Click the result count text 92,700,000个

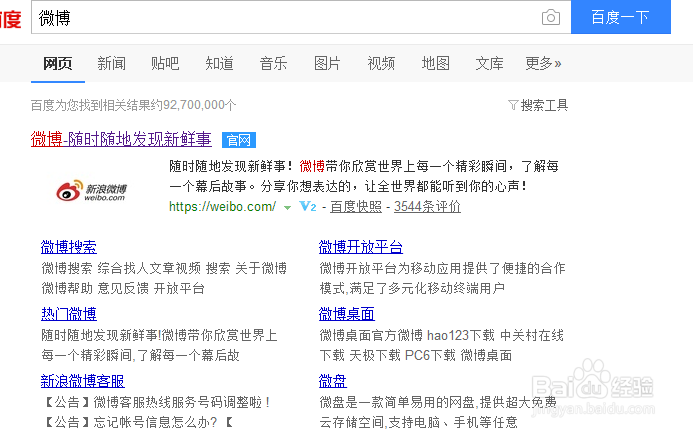click(200, 105)
